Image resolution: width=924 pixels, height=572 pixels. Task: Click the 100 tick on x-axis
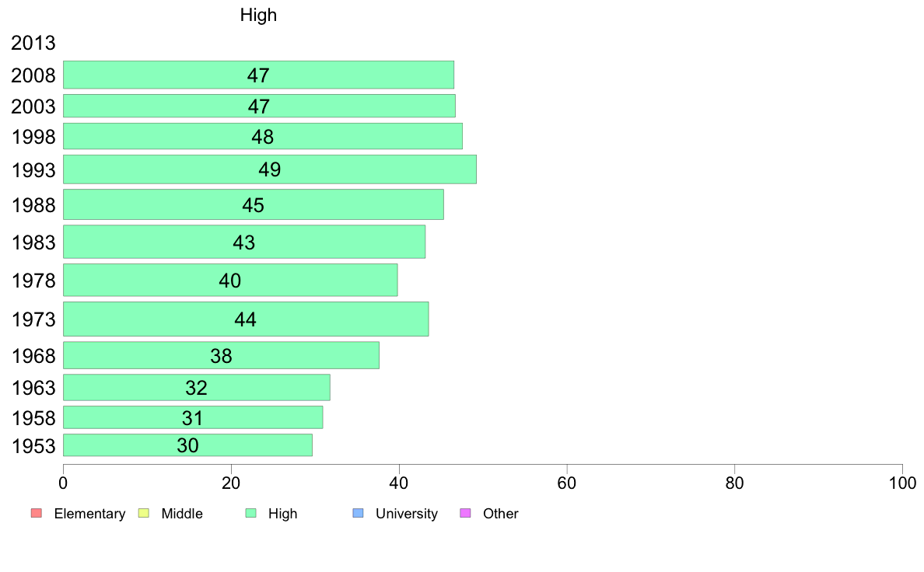click(x=902, y=483)
